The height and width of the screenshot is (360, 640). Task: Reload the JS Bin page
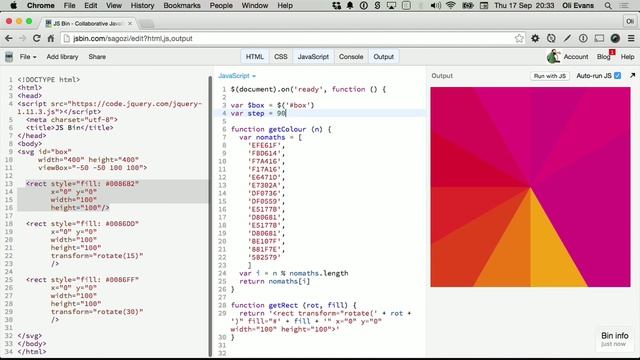[x=36, y=38]
